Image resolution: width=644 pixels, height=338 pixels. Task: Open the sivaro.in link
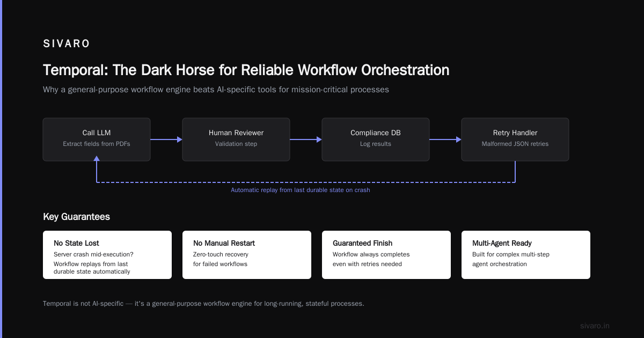[595, 326]
